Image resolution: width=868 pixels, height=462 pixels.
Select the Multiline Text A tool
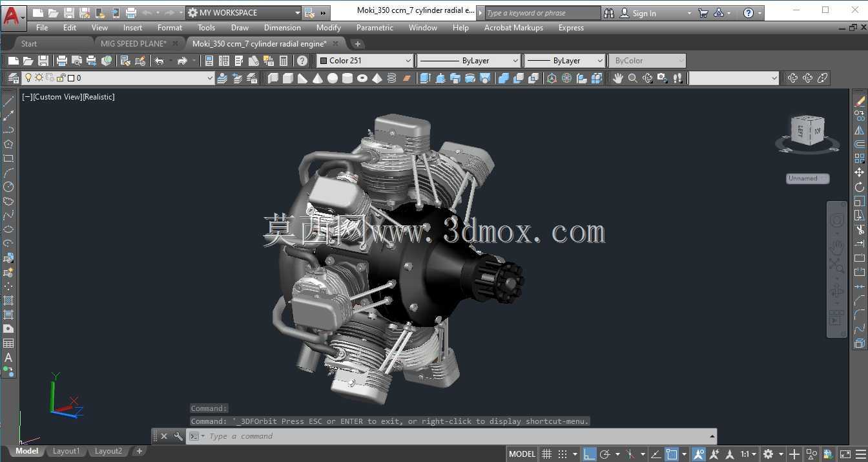click(8, 357)
